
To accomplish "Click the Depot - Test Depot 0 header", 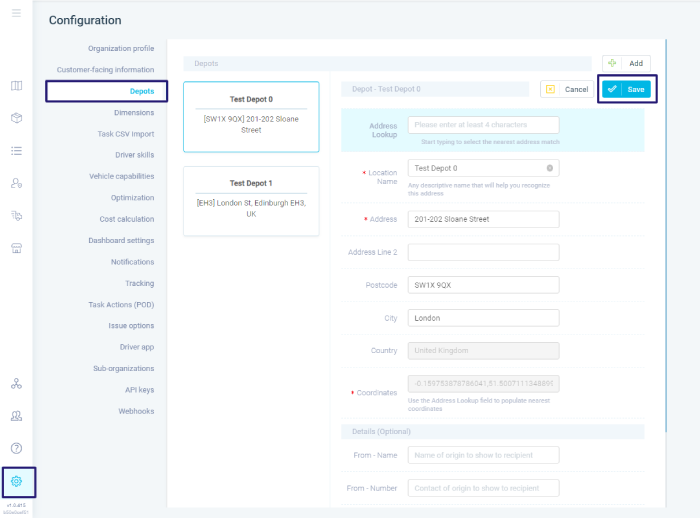I will pyautogui.click(x=435, y=89).
